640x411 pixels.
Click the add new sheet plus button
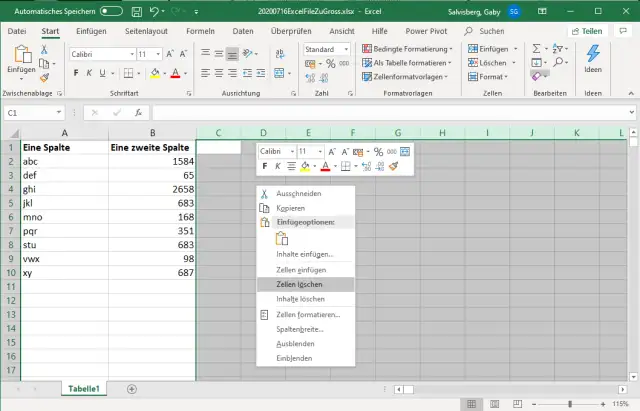click(x=132, y=388)
